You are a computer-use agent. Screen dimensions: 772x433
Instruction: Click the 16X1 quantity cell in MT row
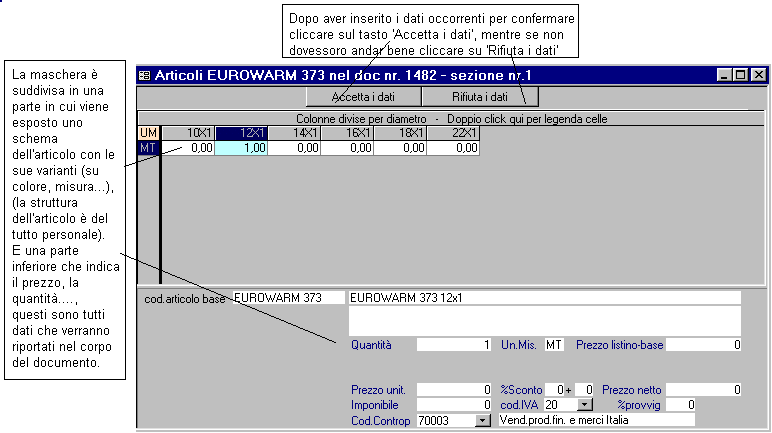[x=348, y=148]
